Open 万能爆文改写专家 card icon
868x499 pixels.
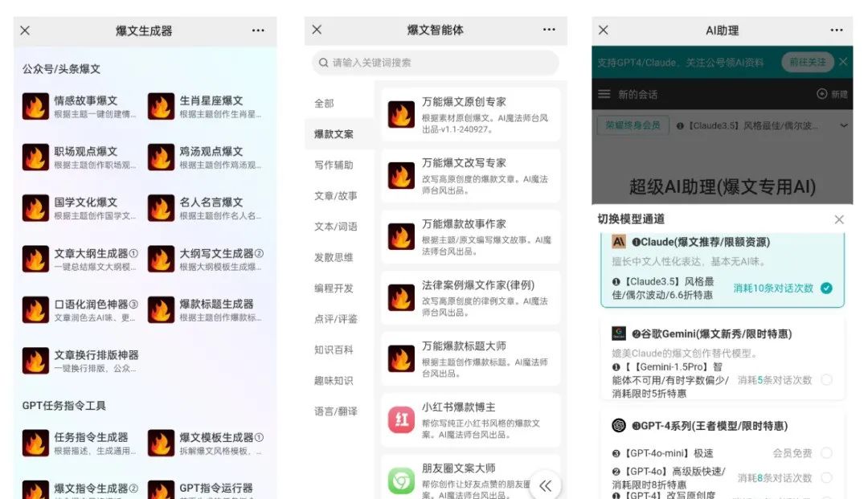(x=401, y=175)
